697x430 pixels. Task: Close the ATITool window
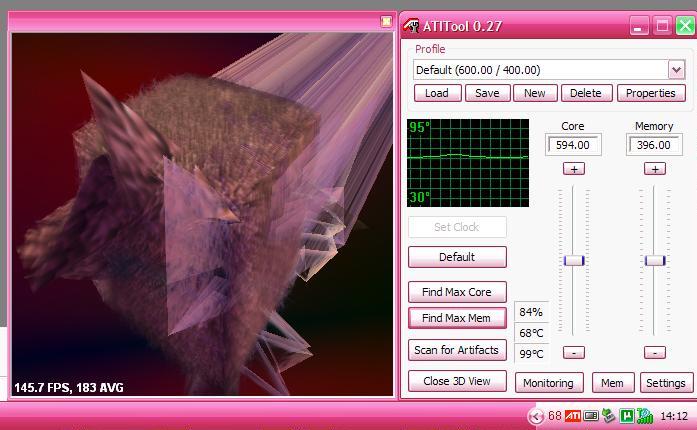685,26
